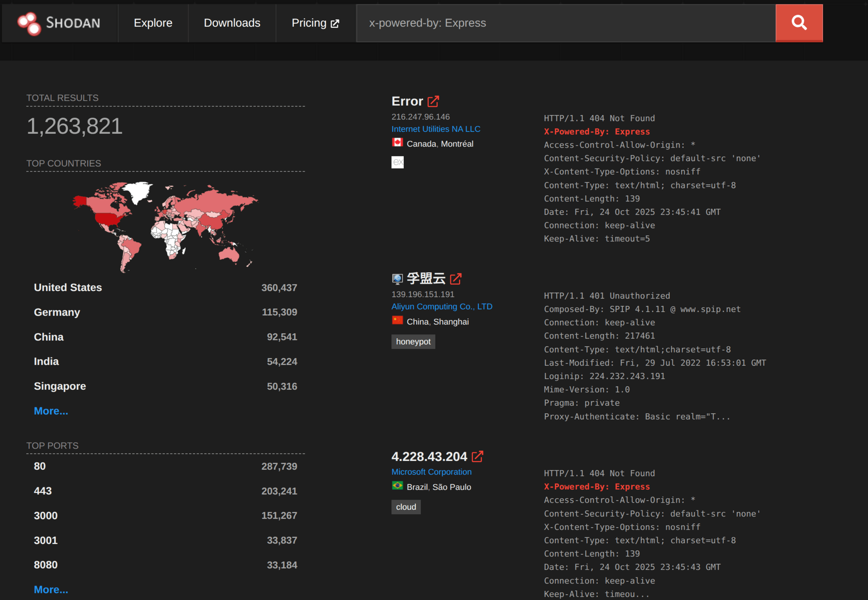
Task: Open external link icon next to Error
Action: tap(433, 101)
